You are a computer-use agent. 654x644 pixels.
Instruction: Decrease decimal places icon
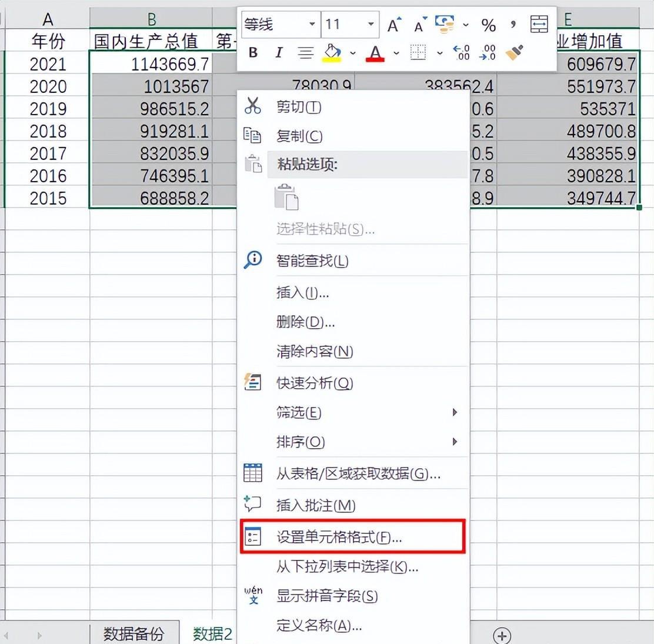click(x=488, y=53)
